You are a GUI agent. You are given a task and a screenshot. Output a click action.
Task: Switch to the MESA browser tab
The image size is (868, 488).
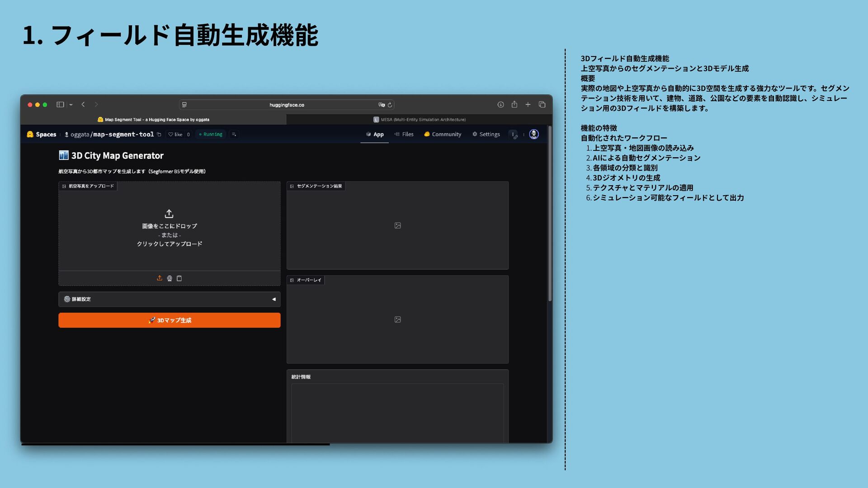[x=419, y=120]
